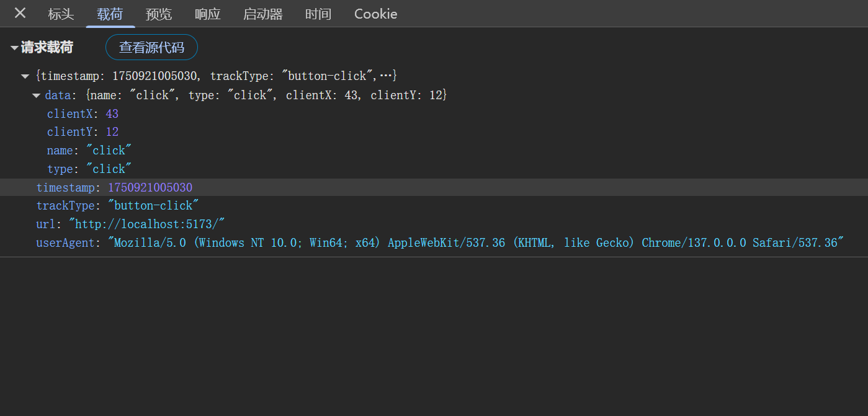Select the 载荷 tab

(110, 14)
